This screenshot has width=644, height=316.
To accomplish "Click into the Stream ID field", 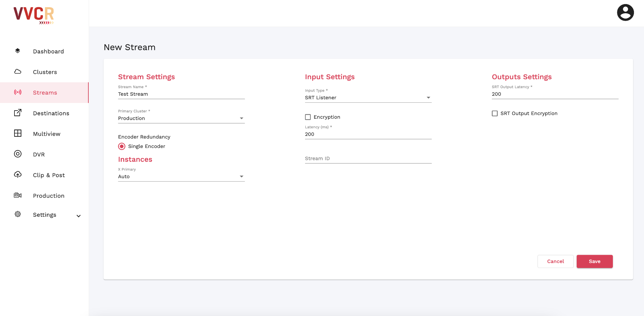I will (368, 159).
